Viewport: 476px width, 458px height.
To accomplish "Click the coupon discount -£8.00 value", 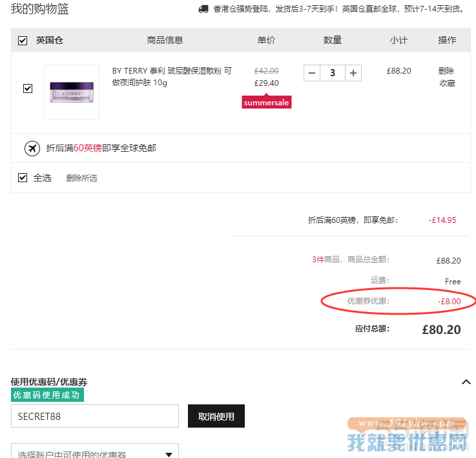I will pyautogui.click(x=449, y=301).
